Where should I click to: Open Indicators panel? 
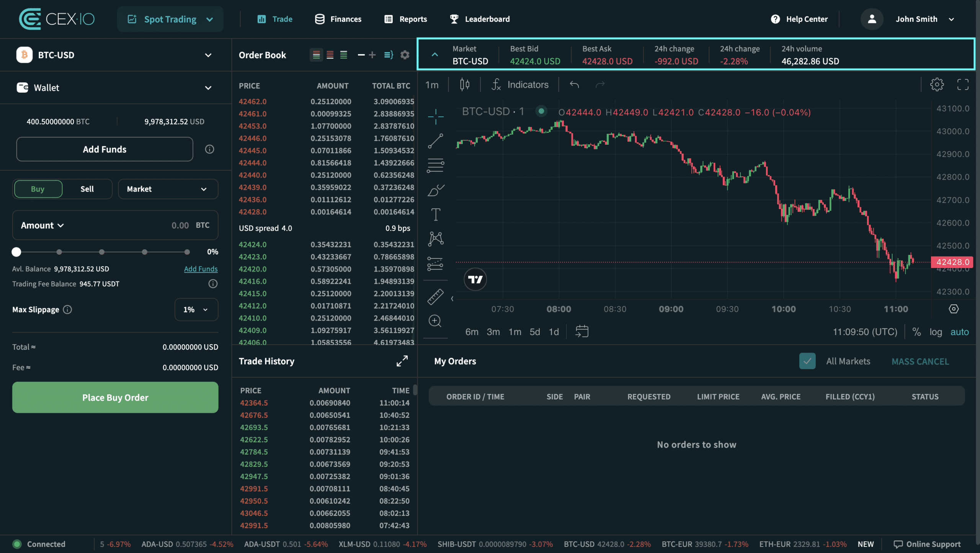click(x=520, y=84)
